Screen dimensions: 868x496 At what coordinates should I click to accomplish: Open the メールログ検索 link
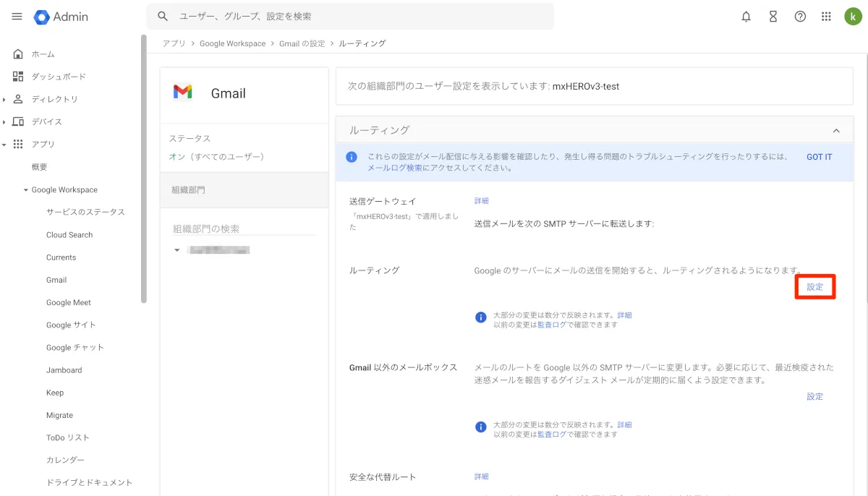(x=394, y=168)
